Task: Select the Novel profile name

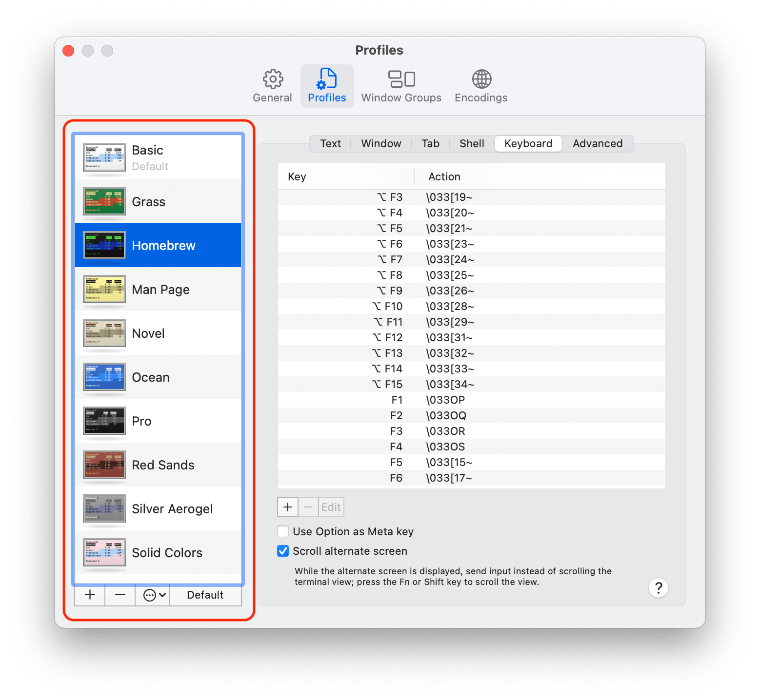Action: point(148,333)
